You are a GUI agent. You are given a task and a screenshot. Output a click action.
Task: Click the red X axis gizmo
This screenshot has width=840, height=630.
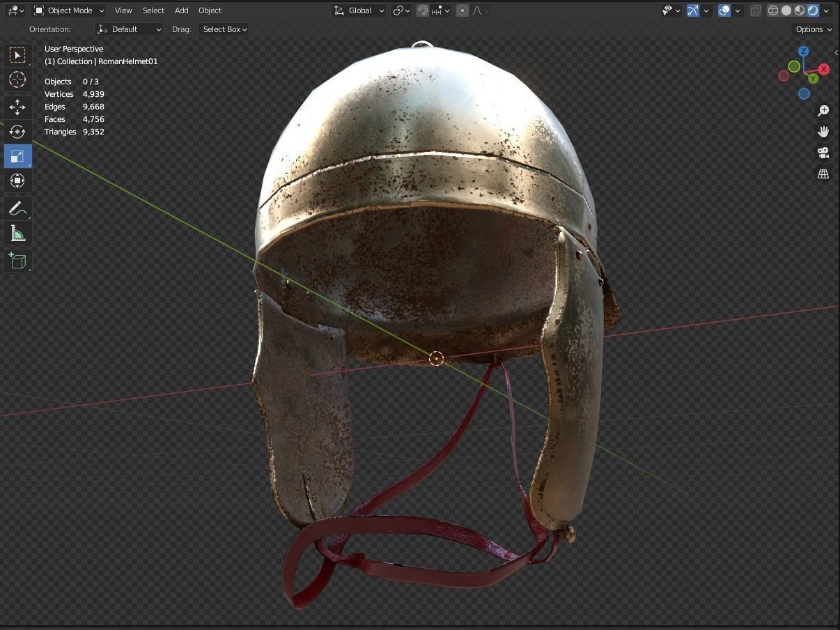824,69
